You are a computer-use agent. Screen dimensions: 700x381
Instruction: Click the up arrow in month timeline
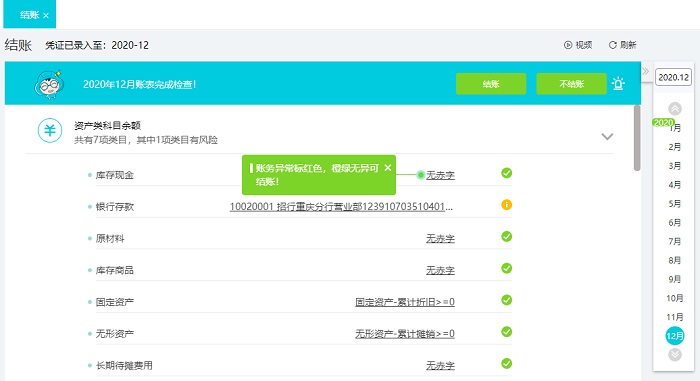[675, 109]
